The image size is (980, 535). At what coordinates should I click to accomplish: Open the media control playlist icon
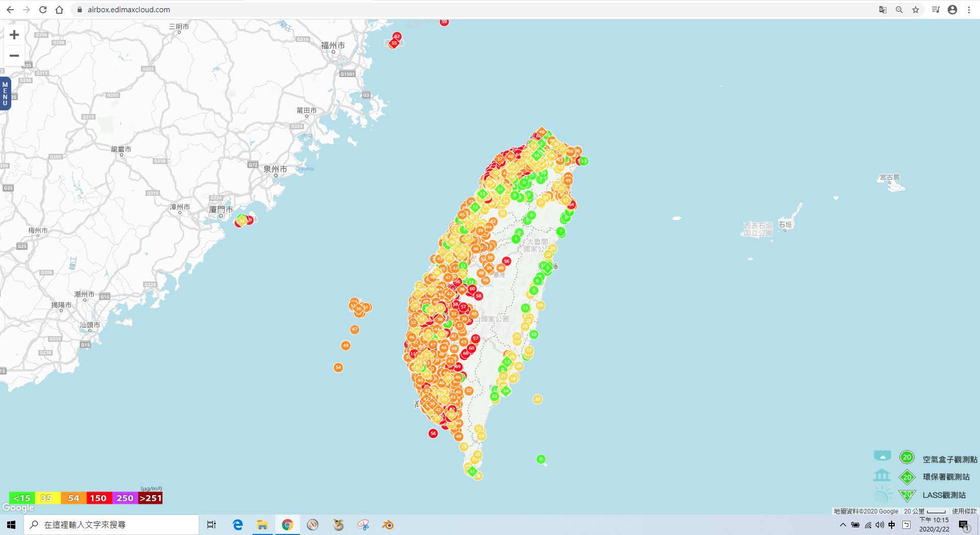936,10
